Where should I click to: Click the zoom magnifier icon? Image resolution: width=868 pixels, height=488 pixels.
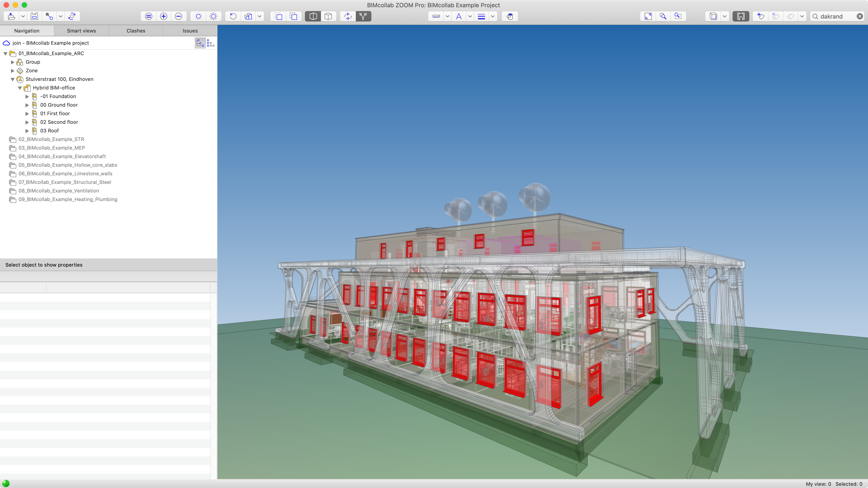663,16
